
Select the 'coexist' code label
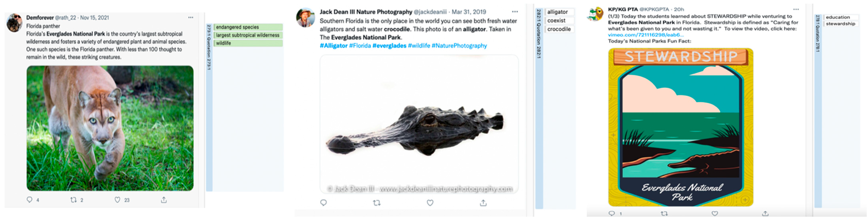coord(556,21)
